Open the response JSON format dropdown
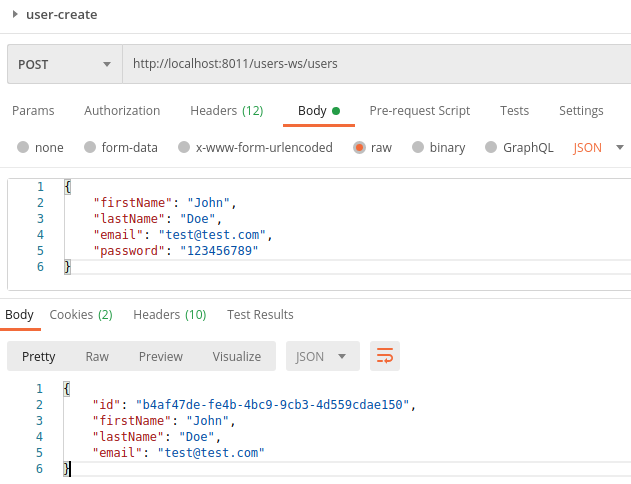631x484 pixels. click(322, 356)
